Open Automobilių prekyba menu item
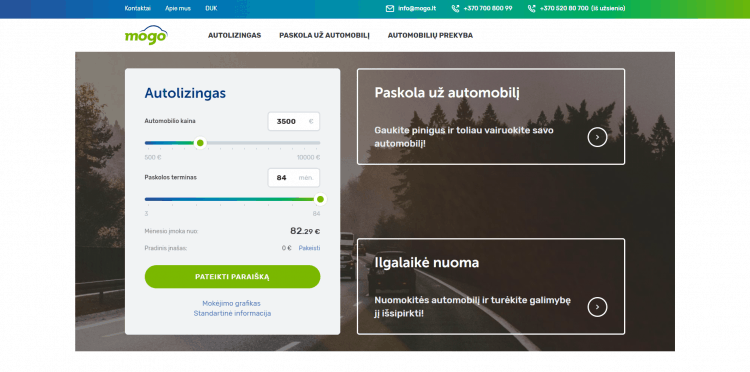This screenshot has width=750, height=372. point(430,35)
